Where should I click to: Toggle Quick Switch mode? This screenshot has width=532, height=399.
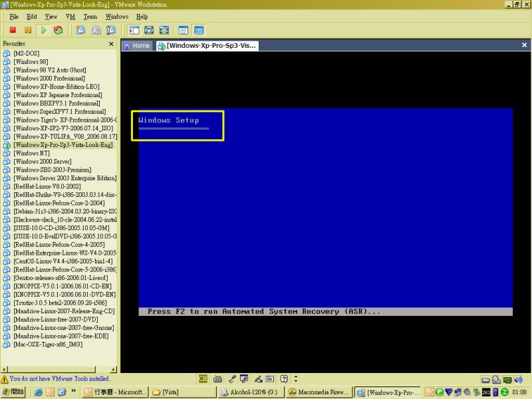164,30
